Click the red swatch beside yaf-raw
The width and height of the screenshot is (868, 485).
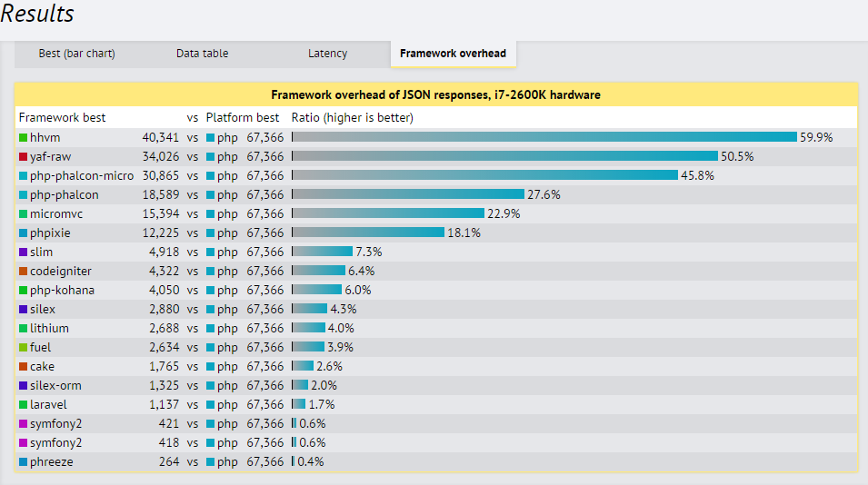[x=23, y=157]
